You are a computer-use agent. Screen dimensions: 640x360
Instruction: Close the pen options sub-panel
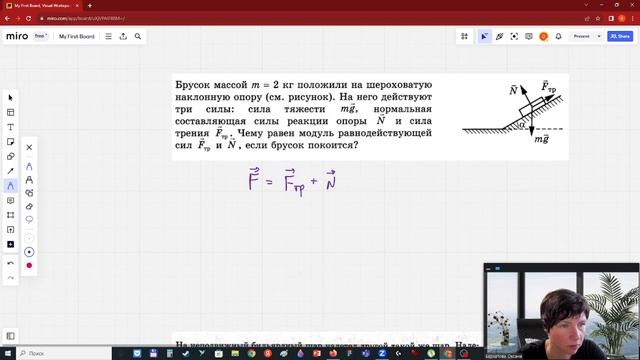[29, 147]
